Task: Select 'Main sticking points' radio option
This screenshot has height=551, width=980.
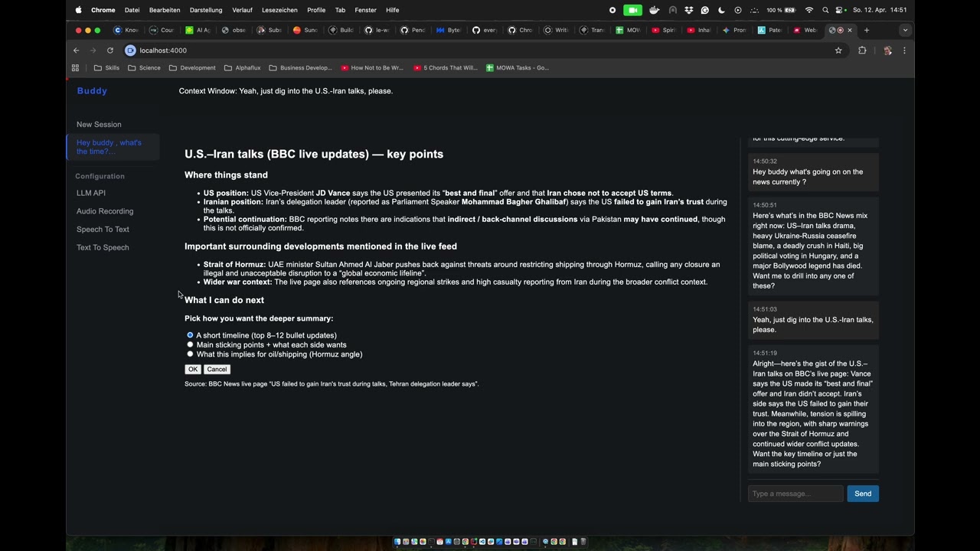Action: [190, 344]
